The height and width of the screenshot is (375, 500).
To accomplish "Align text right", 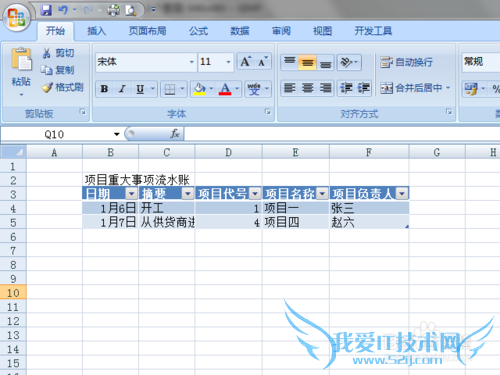I will [x=325, y=88].
